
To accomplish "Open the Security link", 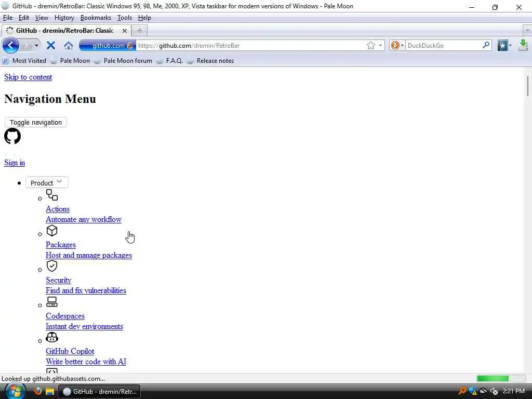I will tap(59, 280).
